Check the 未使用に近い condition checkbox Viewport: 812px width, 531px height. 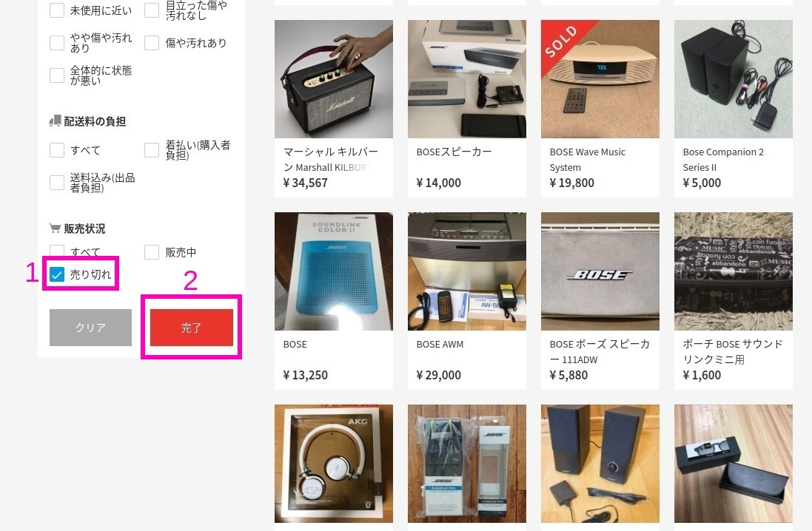pos(57,10)
